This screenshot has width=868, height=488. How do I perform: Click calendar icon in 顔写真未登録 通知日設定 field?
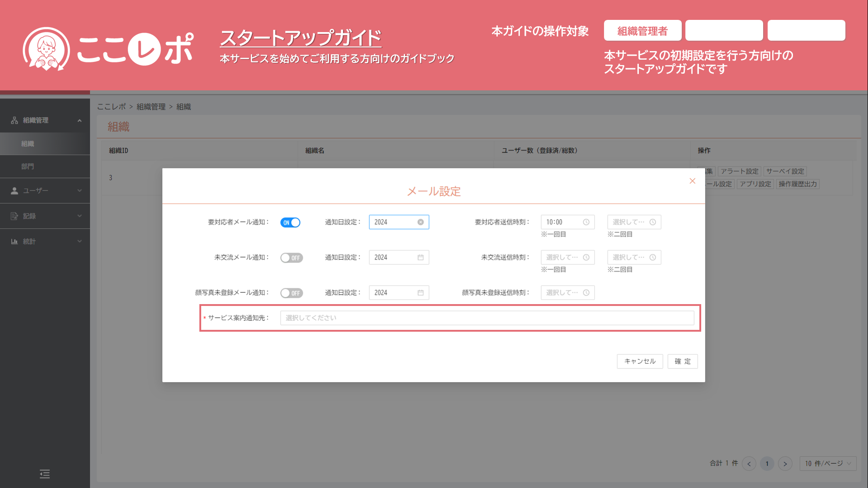point(420,292)
